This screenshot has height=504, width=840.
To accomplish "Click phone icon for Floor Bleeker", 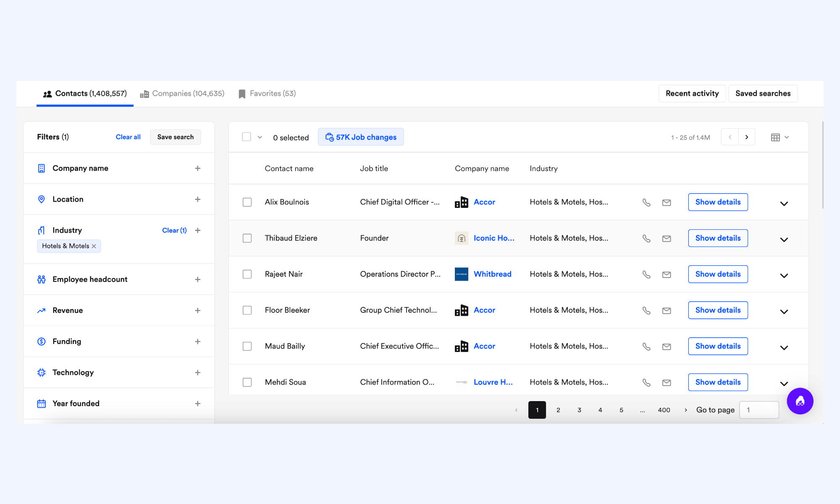I will 646,310.
